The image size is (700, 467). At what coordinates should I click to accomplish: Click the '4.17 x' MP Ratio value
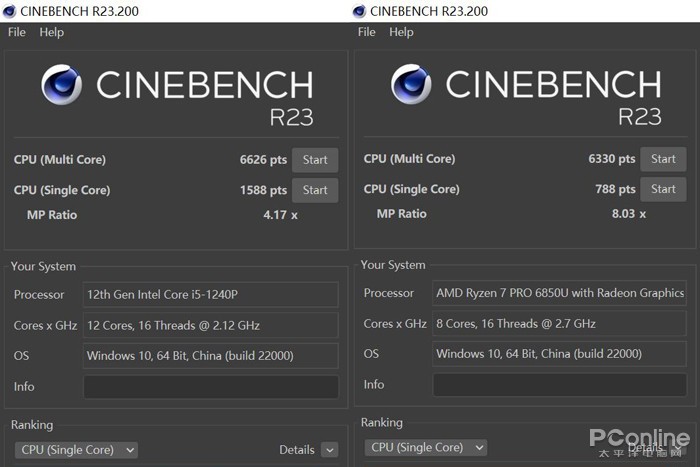pos(280,215)
